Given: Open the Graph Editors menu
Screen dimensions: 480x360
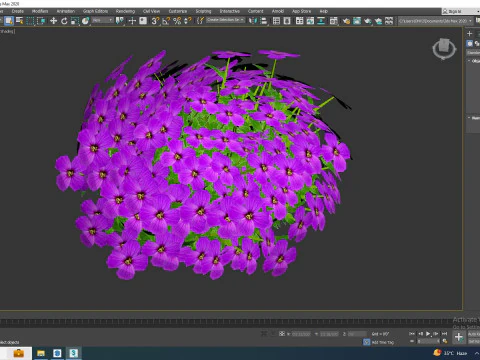Looking at the screenshot, I should [96, 11].
